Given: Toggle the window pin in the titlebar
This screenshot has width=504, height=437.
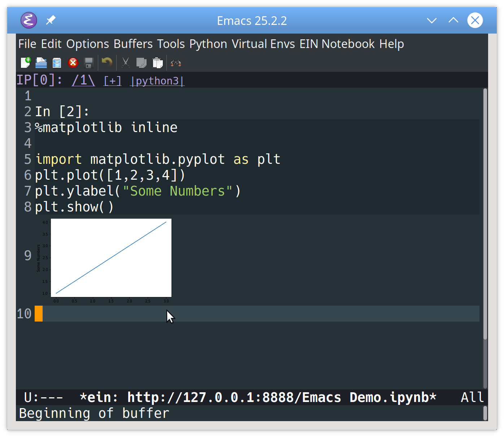Looking at the screenshot, I should [x=51, y=20].
